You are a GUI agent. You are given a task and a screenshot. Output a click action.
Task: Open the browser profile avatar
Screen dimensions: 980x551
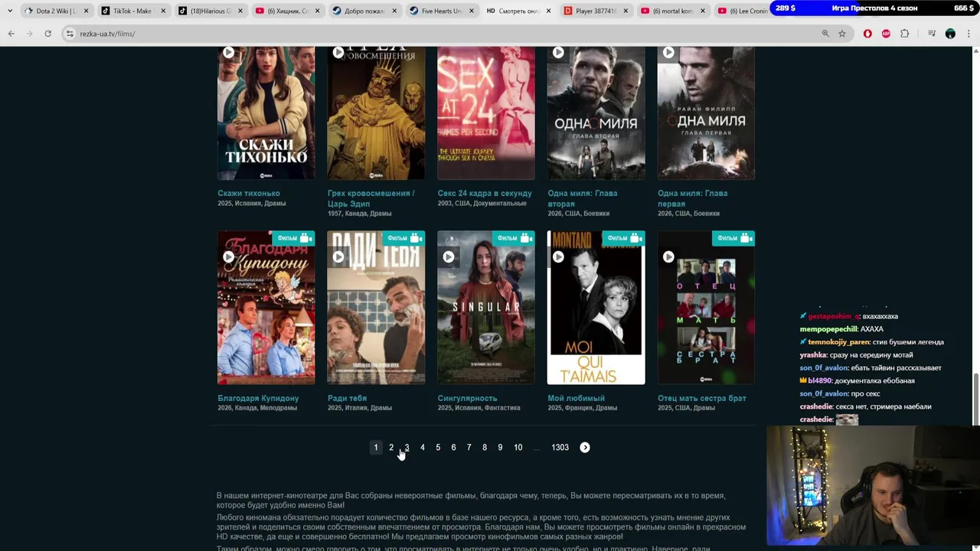tap(950, 34)
